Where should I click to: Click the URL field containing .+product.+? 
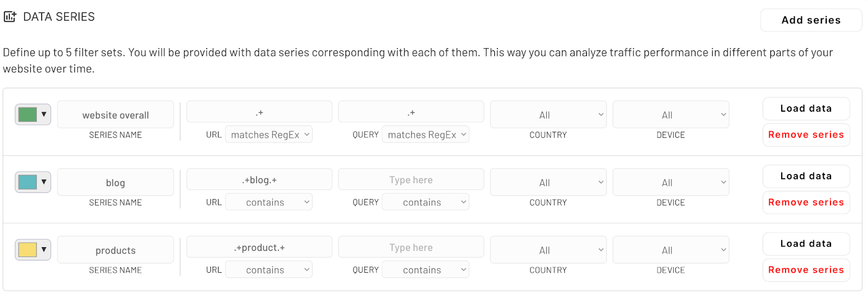(x=259, y=248)
